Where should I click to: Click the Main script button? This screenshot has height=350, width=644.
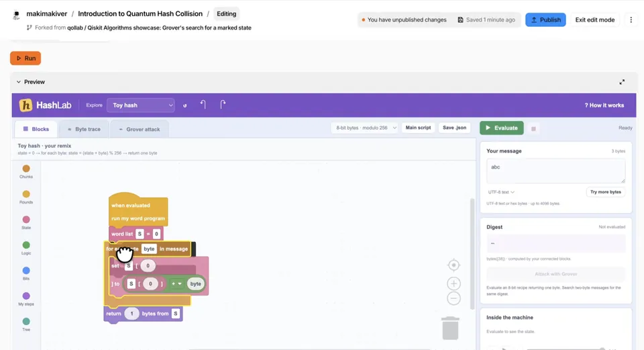(418, 128)
